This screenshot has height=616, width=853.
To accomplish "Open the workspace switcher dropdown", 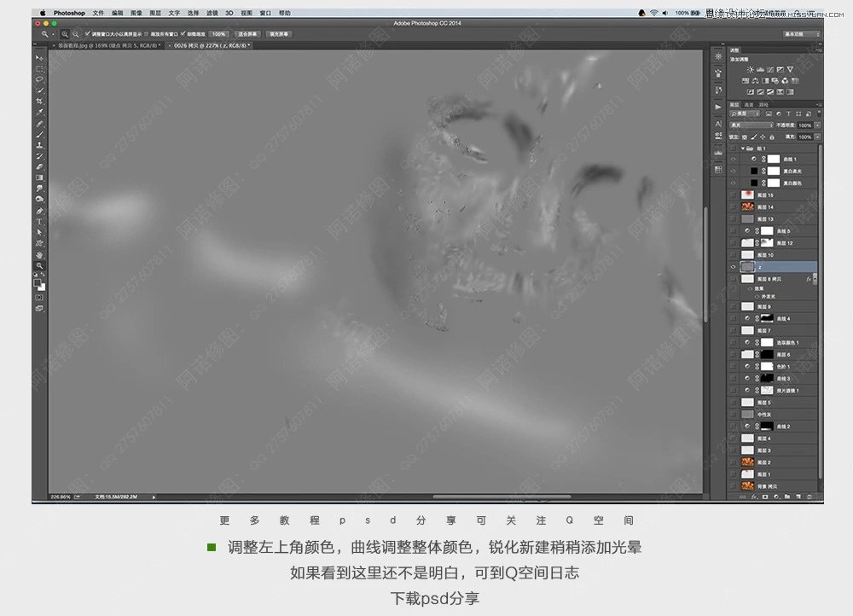I will pyautogui.click(x=802, y=34).
